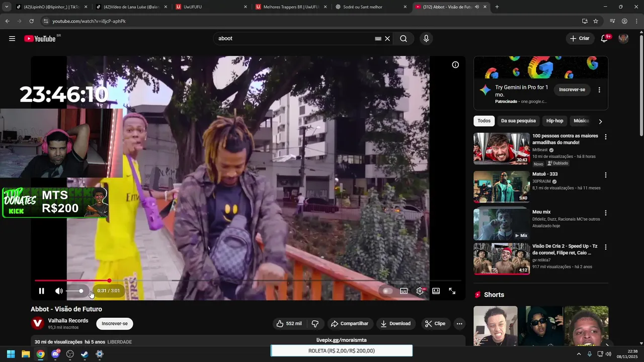Bookmark this page with star
The image size is (644, 362).
pos(596,21)
